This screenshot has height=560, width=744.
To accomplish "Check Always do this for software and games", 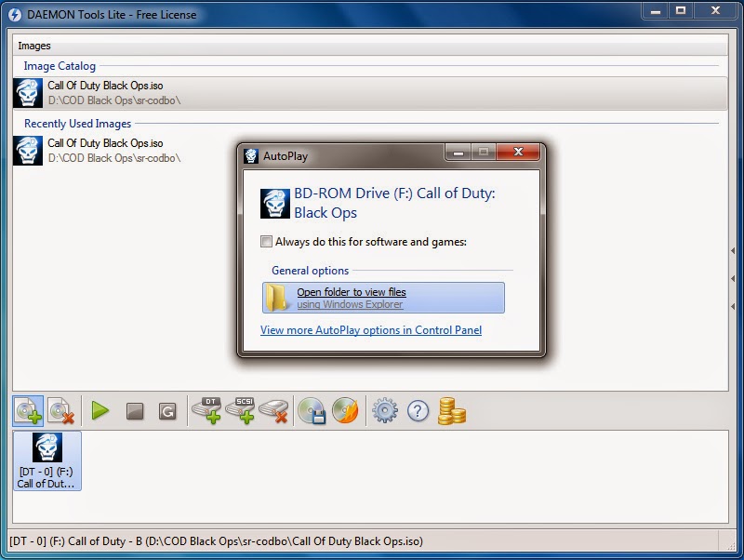I will pos(266,242).
